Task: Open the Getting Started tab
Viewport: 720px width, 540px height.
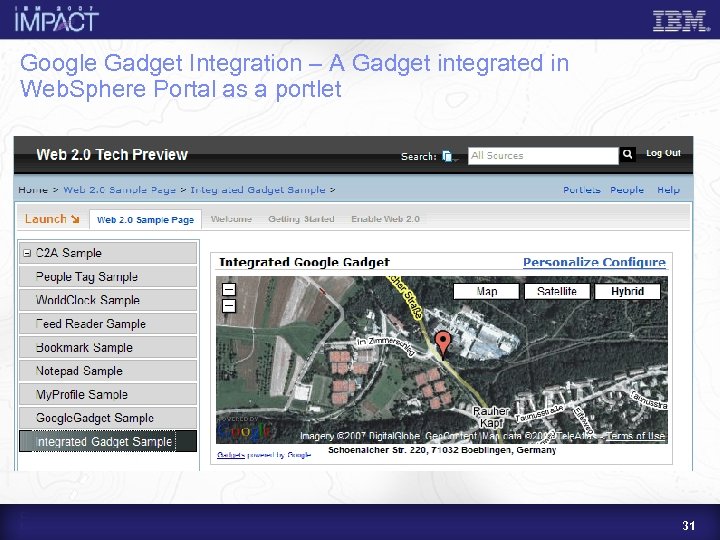Action: tap(301, 219)
